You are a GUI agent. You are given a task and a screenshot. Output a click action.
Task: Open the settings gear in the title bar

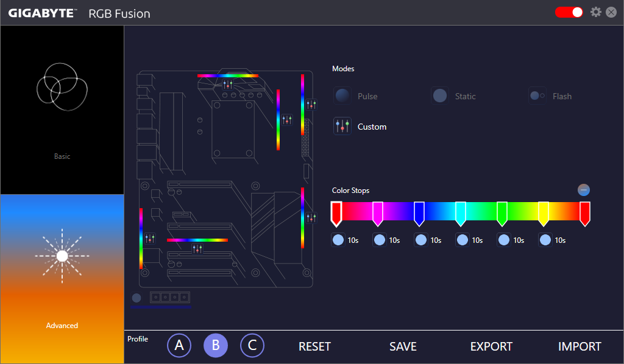coord(596,12)
